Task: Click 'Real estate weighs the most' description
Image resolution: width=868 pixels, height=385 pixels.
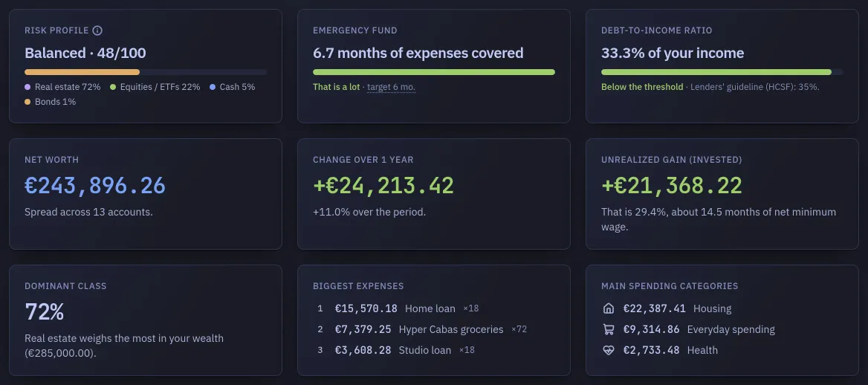Action: 124,346
